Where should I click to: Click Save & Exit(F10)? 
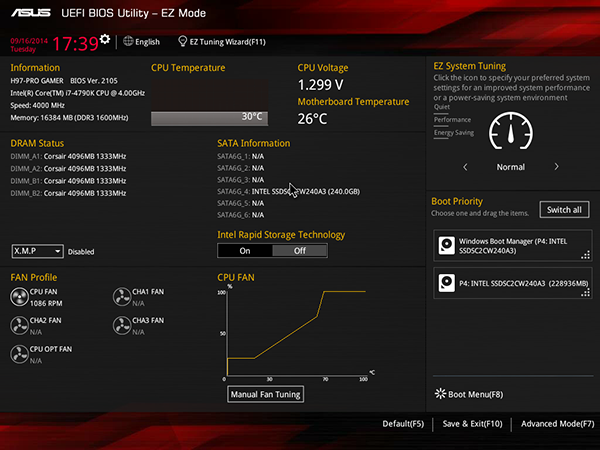click(472, 424)
